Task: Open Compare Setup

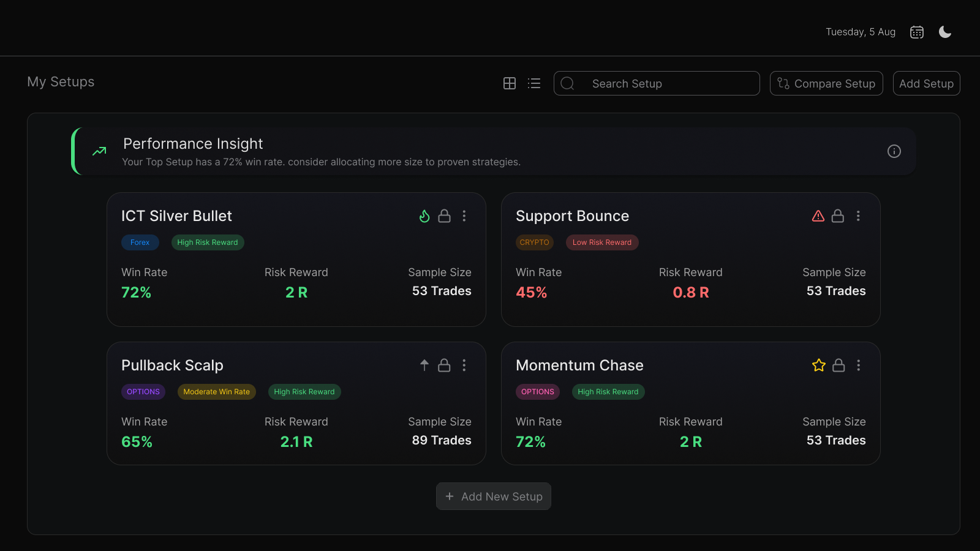Action: (826, 83)
